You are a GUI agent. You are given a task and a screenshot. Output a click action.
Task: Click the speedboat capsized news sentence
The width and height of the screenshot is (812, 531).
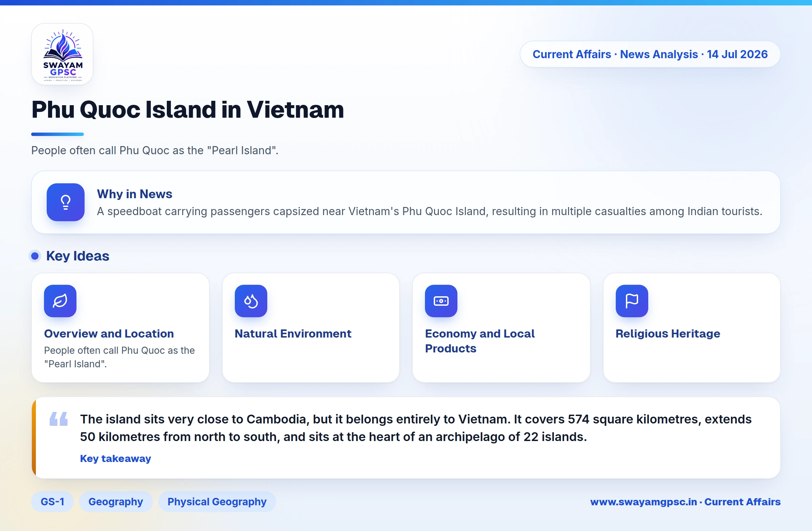pyautogui.click(x=430, y=211)
